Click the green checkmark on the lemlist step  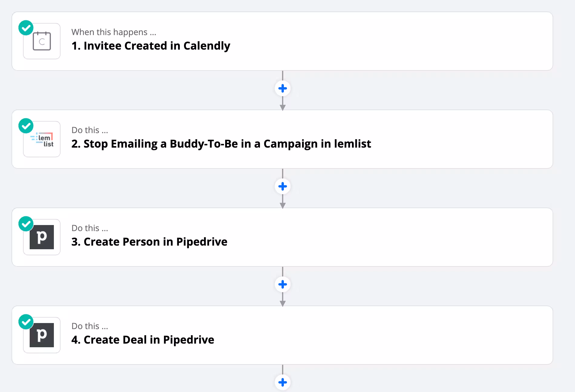coord(26,126)
